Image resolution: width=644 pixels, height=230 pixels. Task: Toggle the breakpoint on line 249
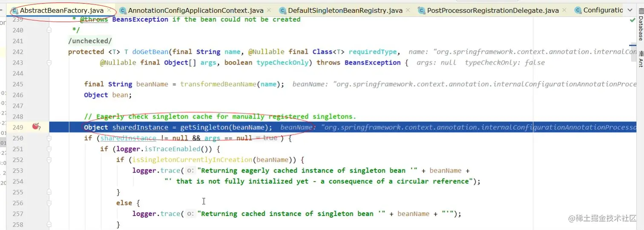(x=37, y=127)
